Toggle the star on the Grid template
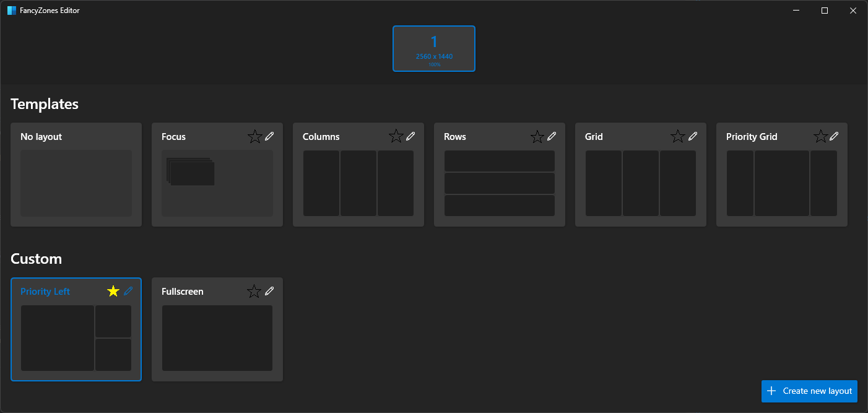Image resolution: width=868 pixels, height=413 pixels. click(678, 136)
